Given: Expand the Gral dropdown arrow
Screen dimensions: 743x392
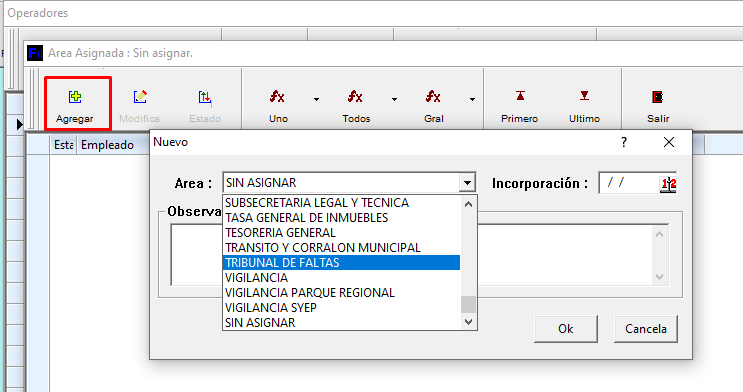Looking at the screenshot, I should click(472, 99).
